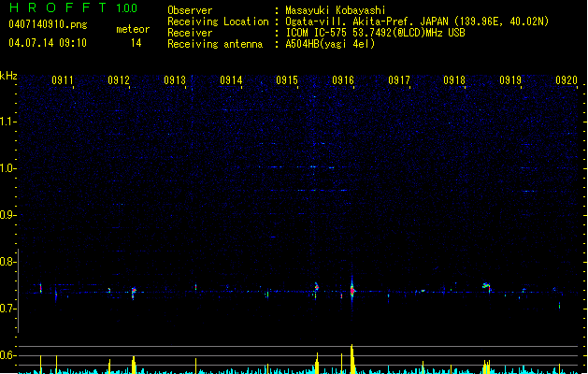
Task: Click the strongest meteor echo at 0916
Action: 352,290
